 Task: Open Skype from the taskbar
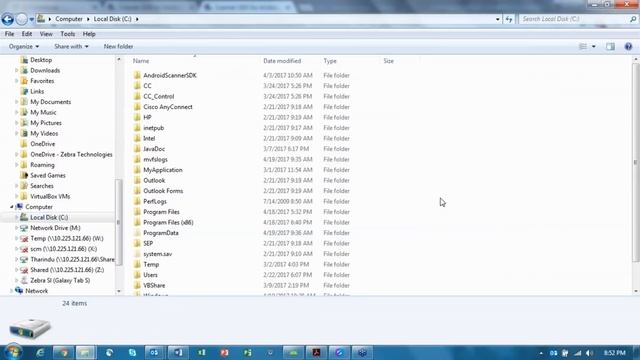(132, 352)
